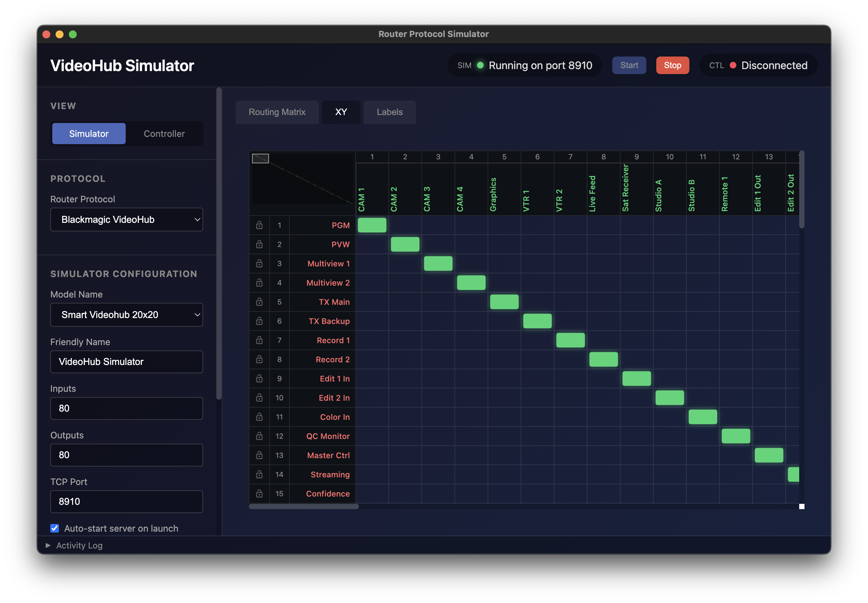868x603 pixels.
Task: Select the Graphics input column header
Action: pyautogui.click(x=504, y=189)
